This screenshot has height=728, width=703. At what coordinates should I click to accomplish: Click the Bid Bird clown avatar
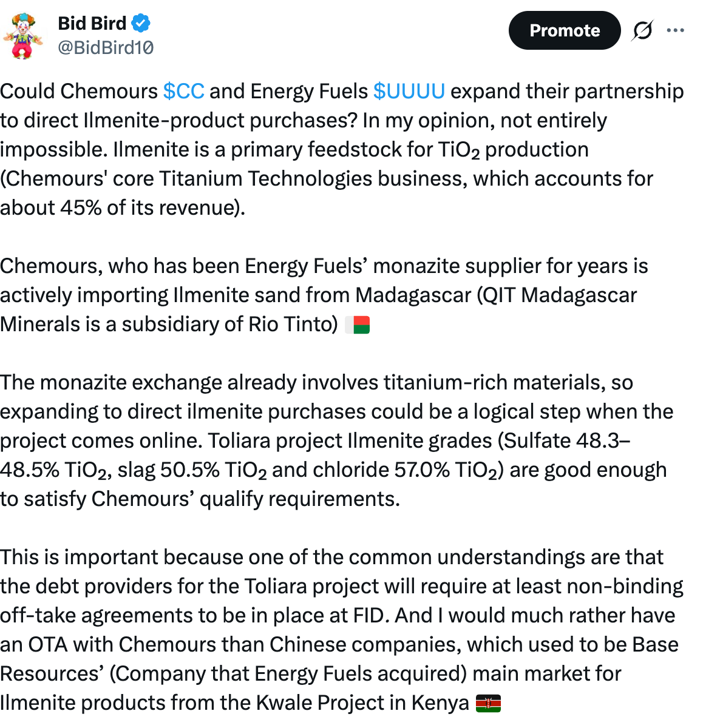[23, 35]
